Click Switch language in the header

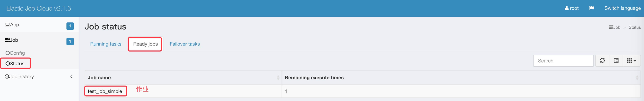[622, 8]
